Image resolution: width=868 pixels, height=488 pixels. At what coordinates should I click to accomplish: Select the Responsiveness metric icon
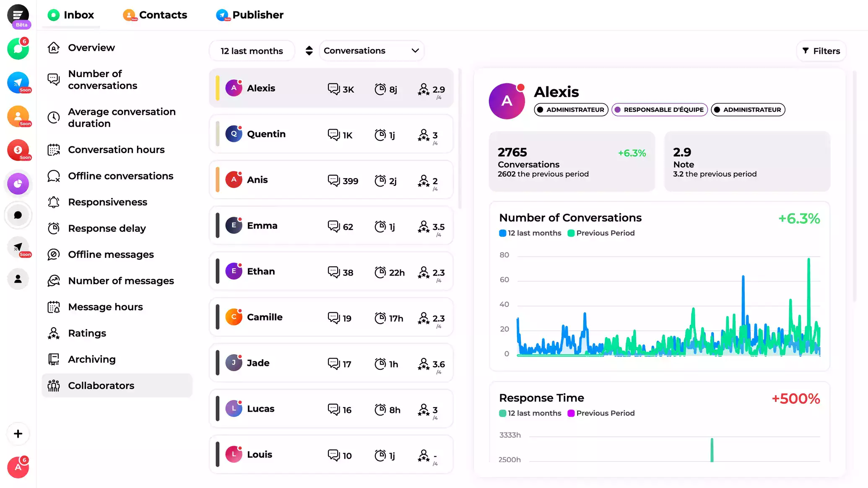click(x=54, y=202)
